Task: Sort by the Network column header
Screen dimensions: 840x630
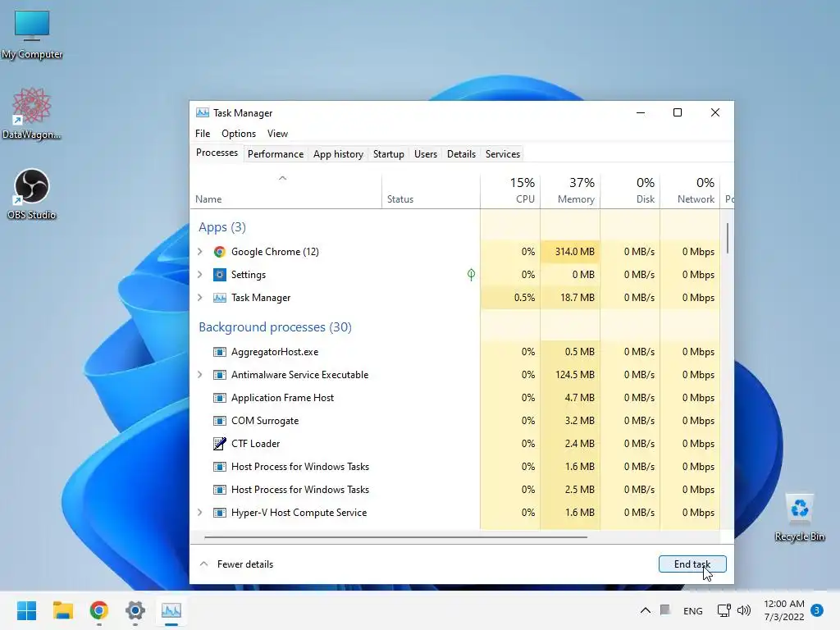Action: pos(691,190)
